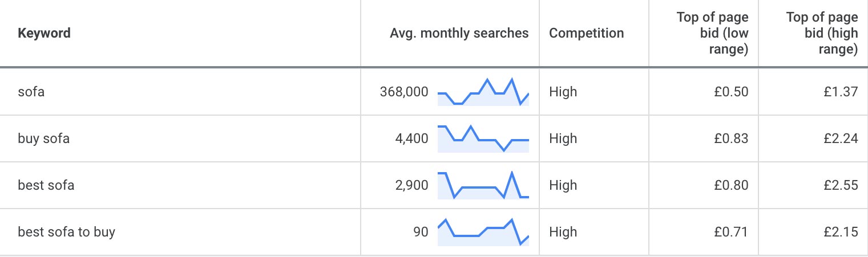Click the 368,000 monthly searches value
This screenshot has height=257, width=868.
[x=403, y=92]
